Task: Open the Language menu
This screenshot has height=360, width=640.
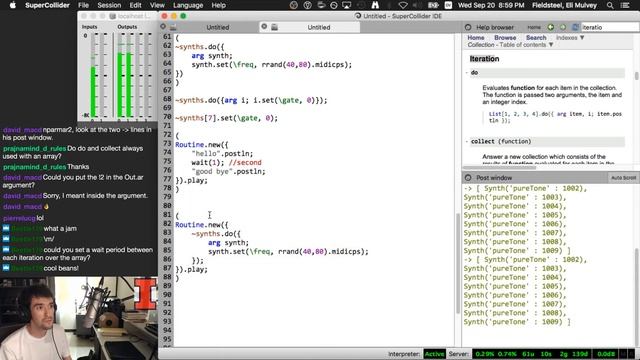Action: 188,5
